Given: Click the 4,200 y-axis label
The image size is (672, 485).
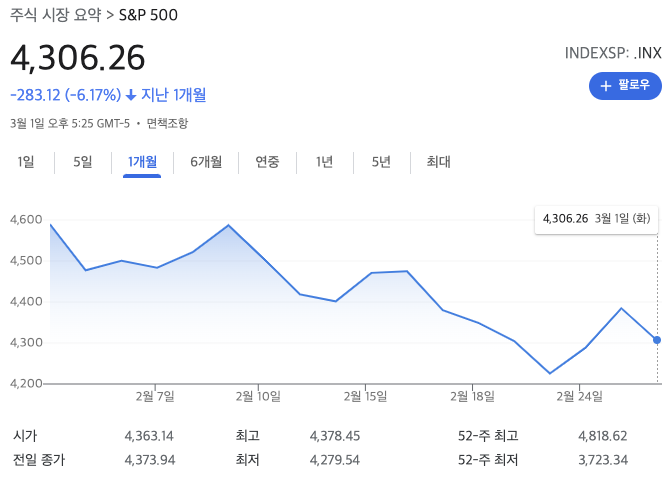Looking at the screenshot, I should (x=26, y=383).
